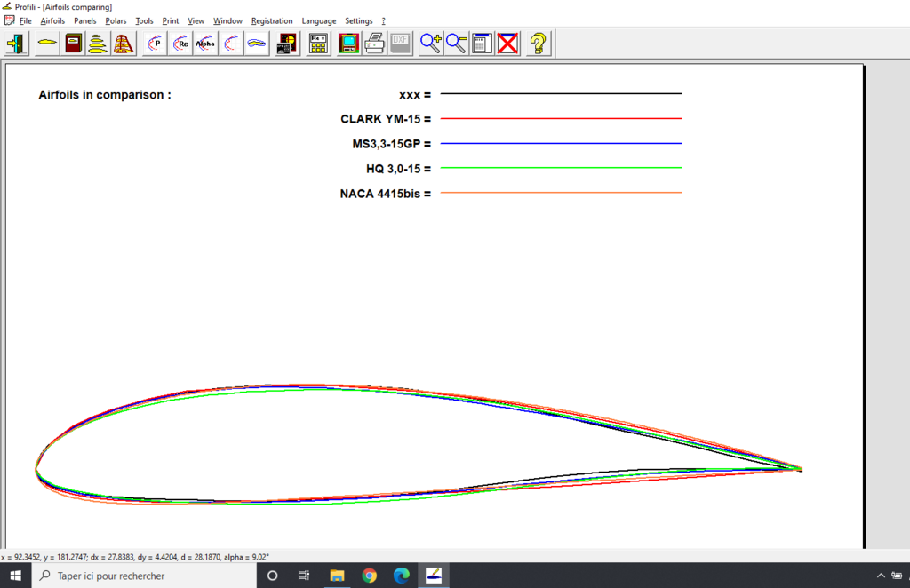Expand the Settings menu
The image size is (910, 588).
[359, 20]
